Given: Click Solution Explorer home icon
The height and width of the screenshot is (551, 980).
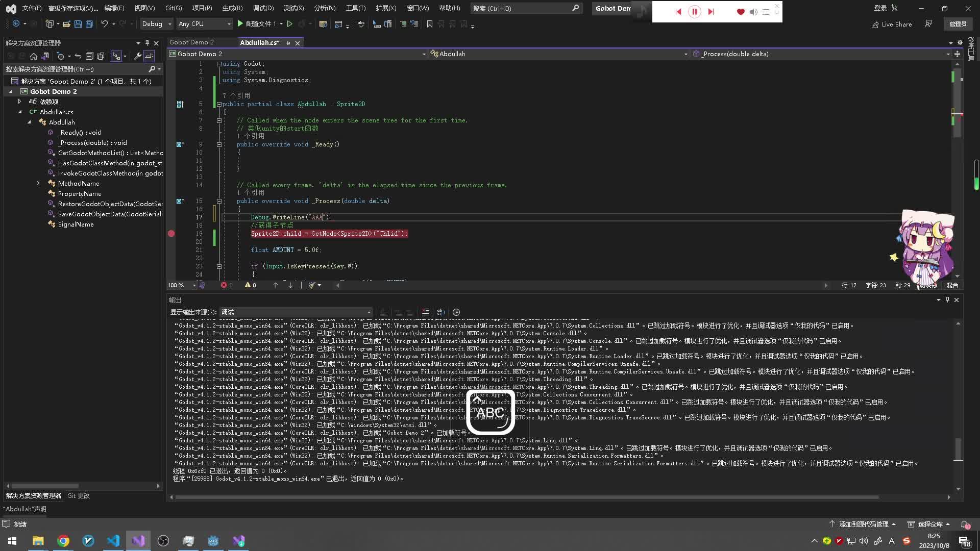Looking at the screenshot, I should pos(34,56).
